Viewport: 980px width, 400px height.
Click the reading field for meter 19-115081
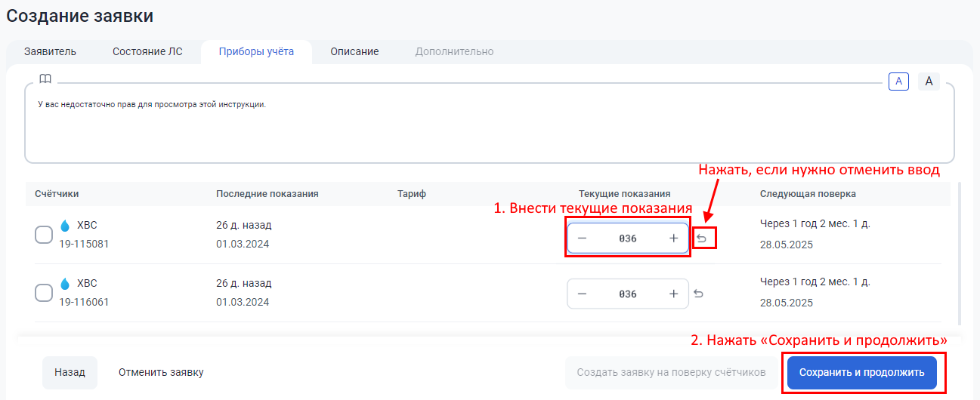(x=627, y=238)
